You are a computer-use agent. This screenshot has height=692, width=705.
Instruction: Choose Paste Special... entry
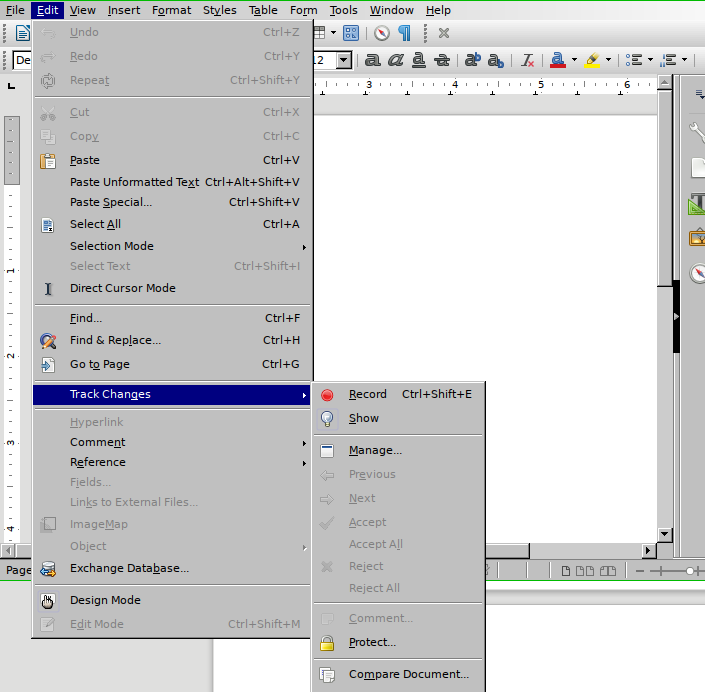pyautogui.click(x=172, y=202)
